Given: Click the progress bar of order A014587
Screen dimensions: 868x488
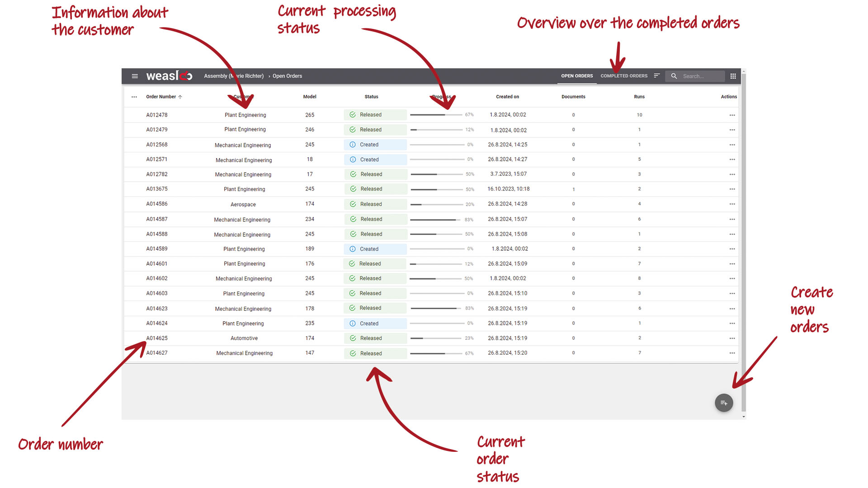Looking at the screenshot, I should coord(434,219).
